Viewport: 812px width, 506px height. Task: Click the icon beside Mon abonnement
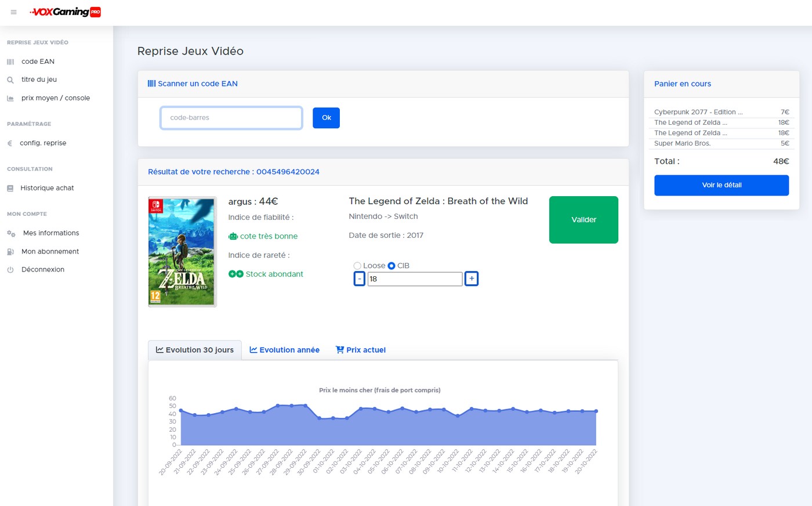10,252
